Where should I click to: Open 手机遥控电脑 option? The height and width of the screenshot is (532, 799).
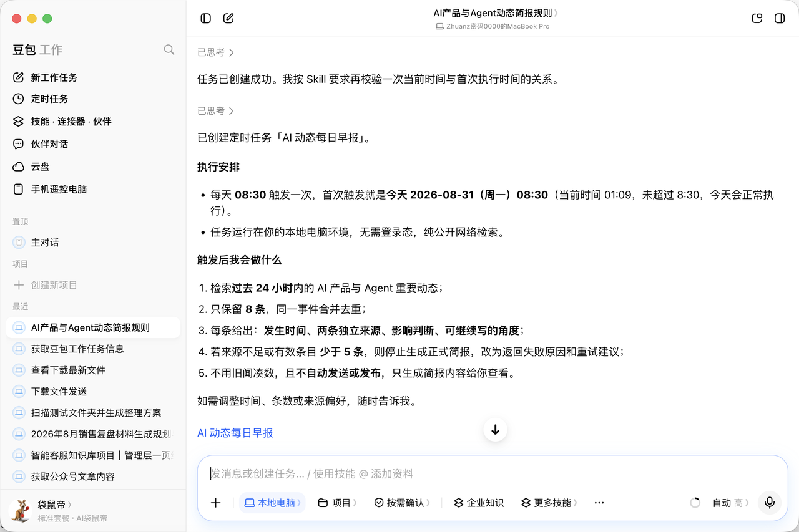(93, 189)
